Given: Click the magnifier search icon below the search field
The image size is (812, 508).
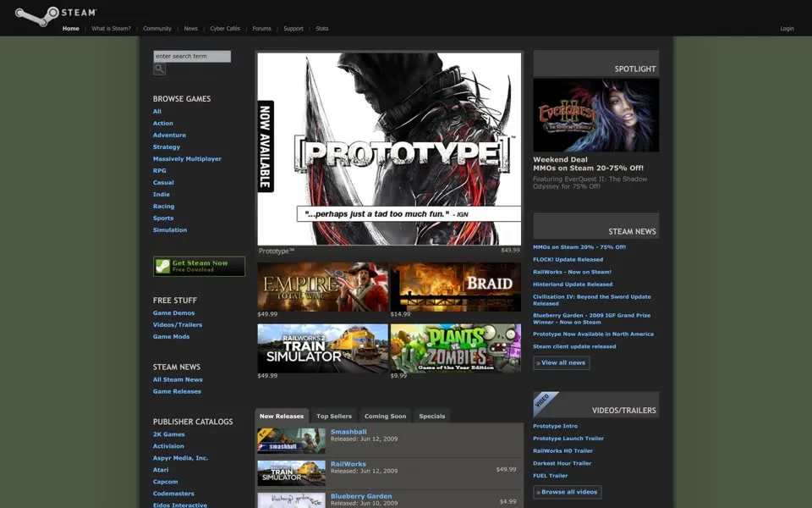Looking at the screenshot, I should [x=160, y=69].
